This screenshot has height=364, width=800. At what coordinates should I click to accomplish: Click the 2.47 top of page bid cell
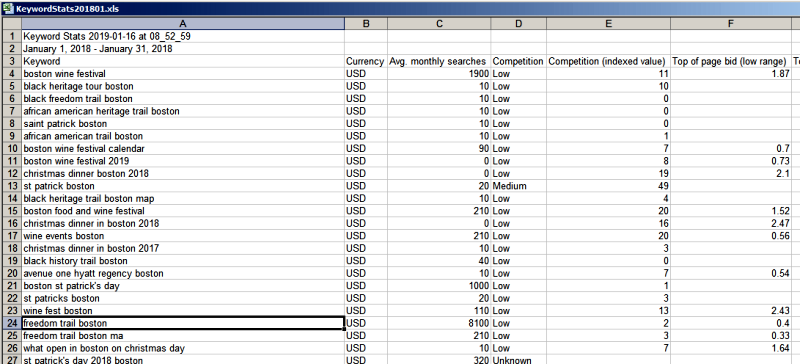[x=731, y=224]
